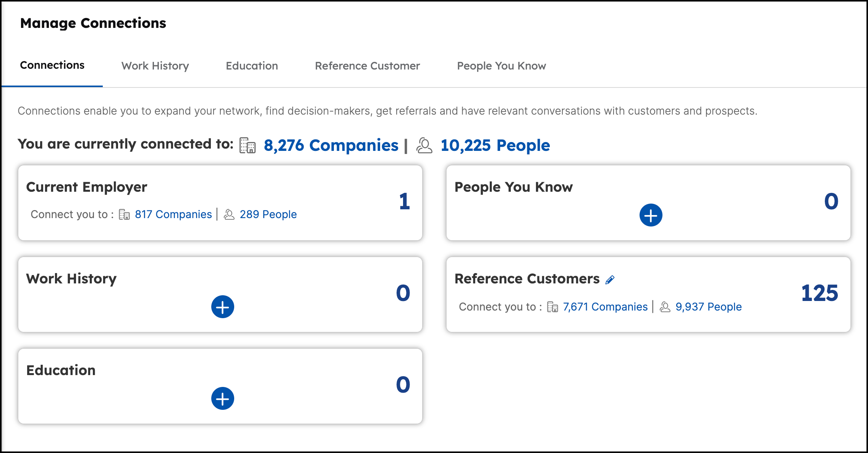
Task: Add entry via Work History plus icon
Action: [223, 307]
